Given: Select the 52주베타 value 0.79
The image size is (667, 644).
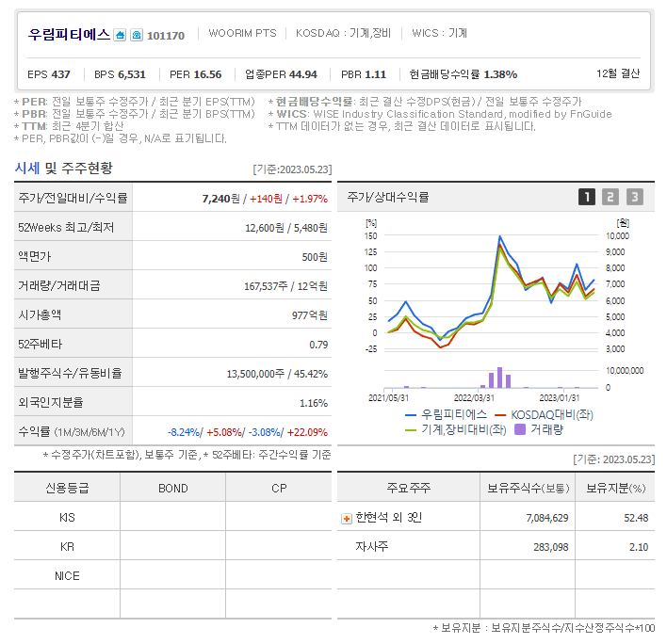Looking at the screenshot, I should (x=318, y=345).
